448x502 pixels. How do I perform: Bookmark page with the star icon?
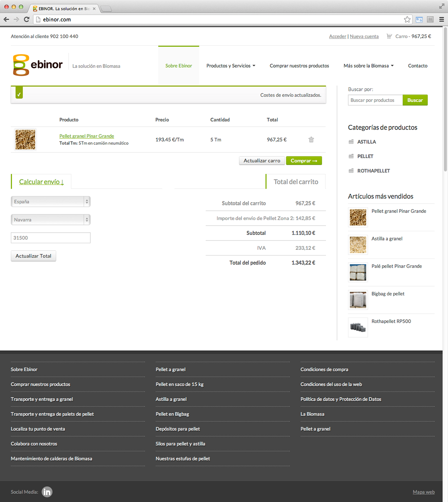point(407,19)
